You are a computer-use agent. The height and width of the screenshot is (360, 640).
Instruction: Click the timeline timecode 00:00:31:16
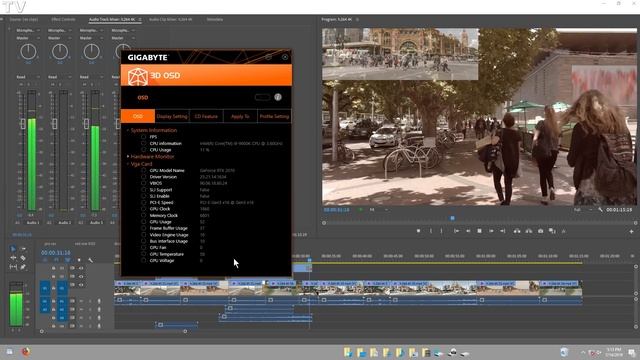(56, 253)
